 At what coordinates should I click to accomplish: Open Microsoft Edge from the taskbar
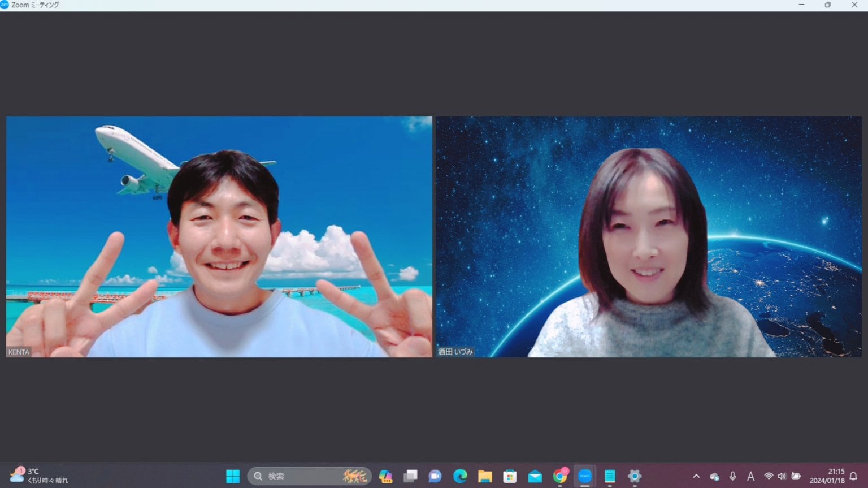pyautogui.click(x=460, y=476)
